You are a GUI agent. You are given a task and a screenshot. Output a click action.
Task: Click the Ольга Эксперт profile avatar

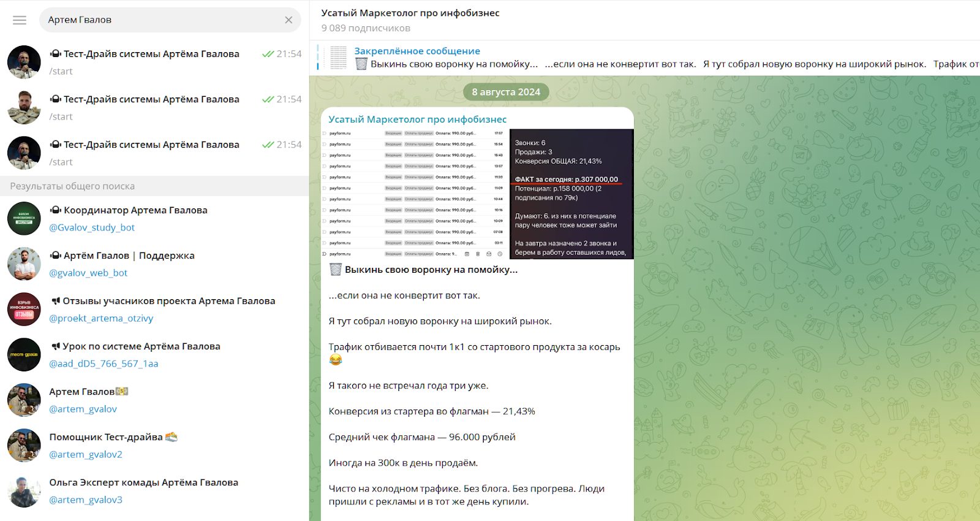(24, 490)
